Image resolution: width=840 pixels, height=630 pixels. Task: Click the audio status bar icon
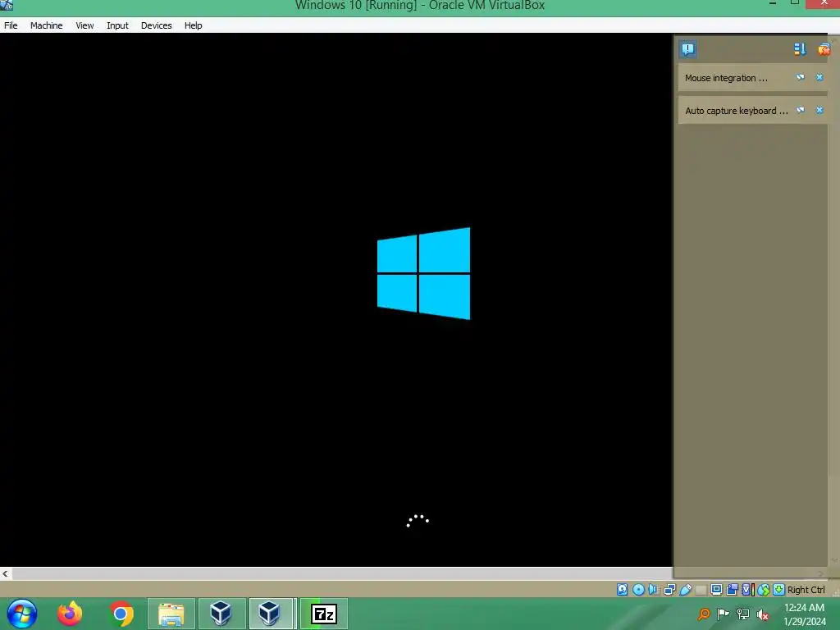pyautogui.click(x=653, y=589)
